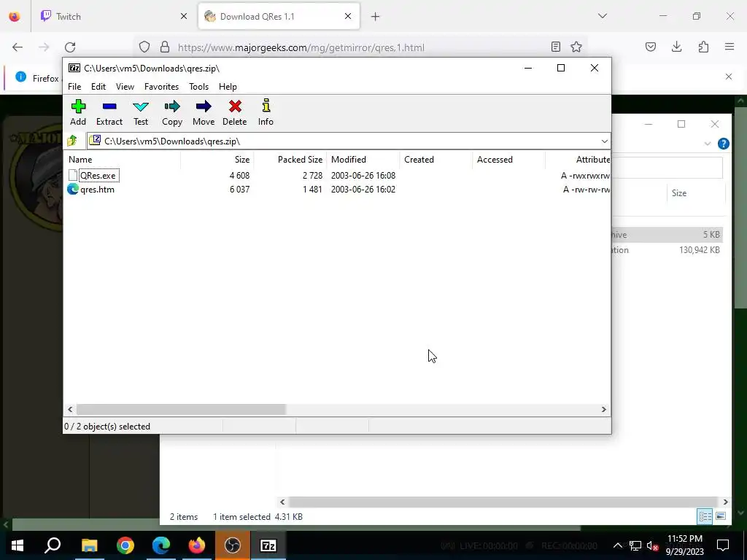Open the notification center
The image size is (747, 560).
coord(723,545)
